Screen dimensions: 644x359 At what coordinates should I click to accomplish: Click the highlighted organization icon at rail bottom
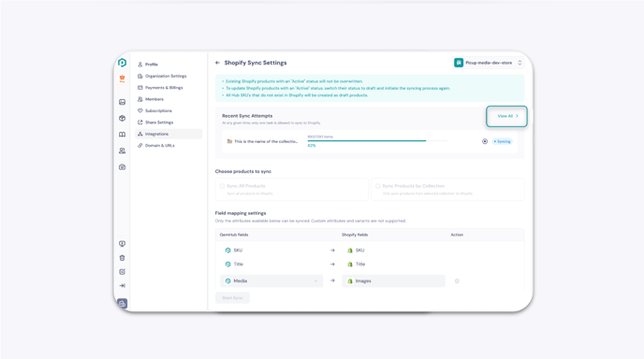122,304
